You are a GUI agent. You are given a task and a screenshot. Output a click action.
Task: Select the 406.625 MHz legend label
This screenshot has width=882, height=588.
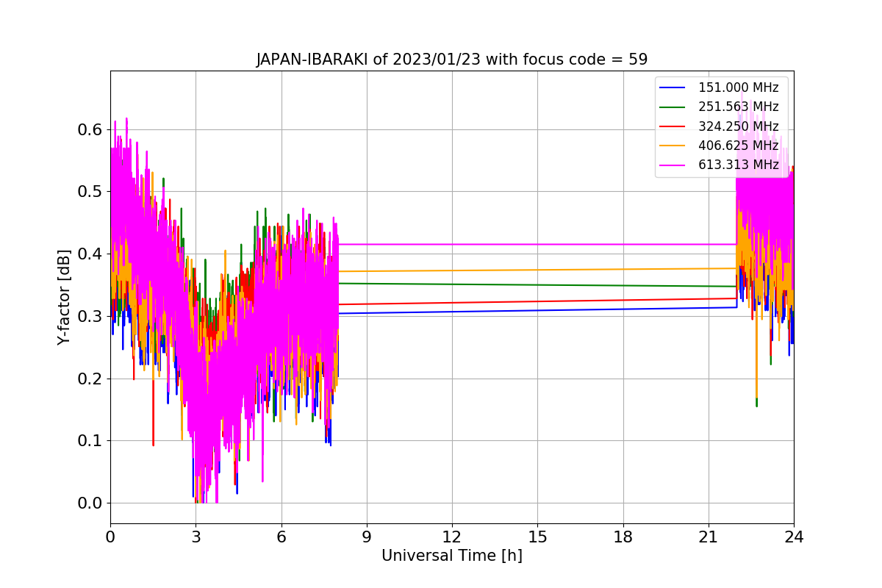(x=738, y=146)
